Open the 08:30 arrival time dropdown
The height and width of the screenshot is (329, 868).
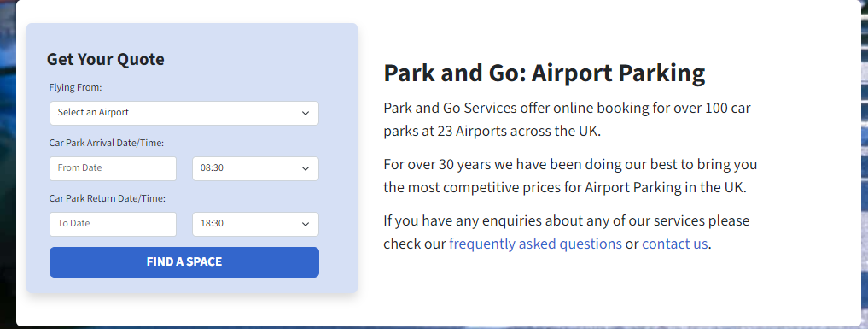255,168
